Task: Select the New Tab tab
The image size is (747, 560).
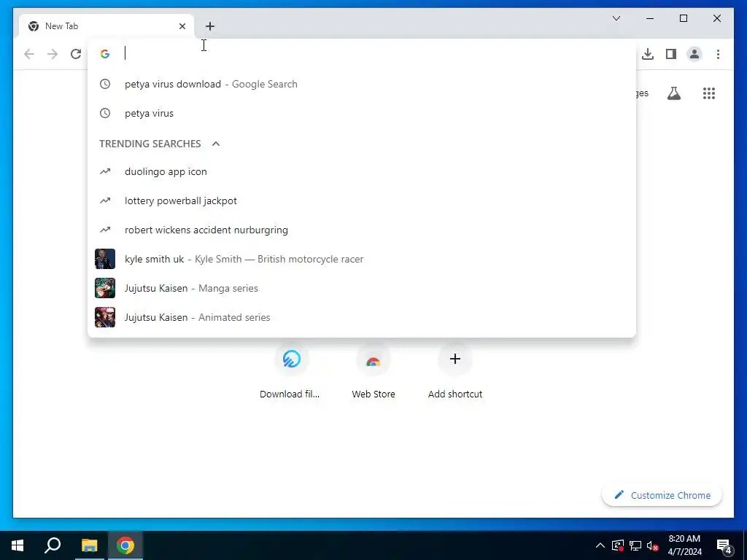Action: 107,26
